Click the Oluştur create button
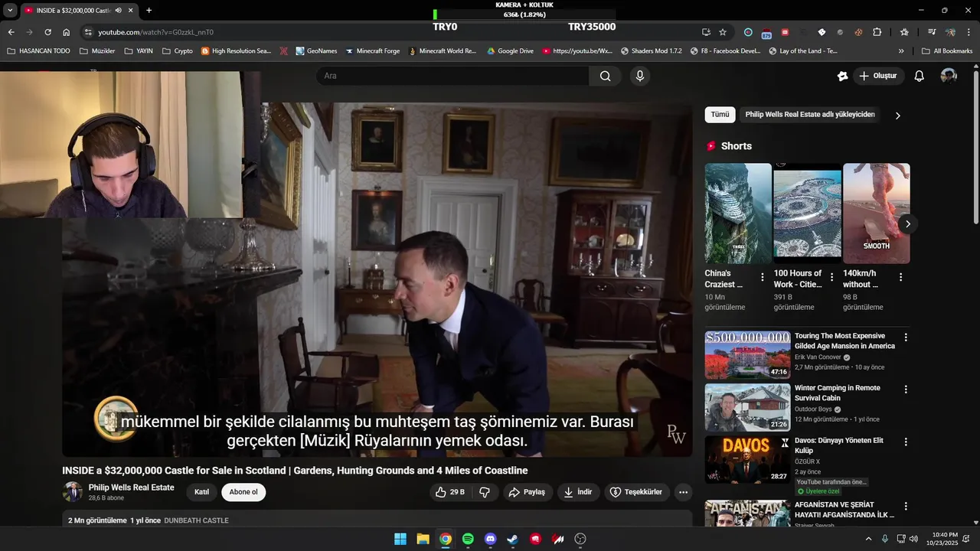 point(878,76)
